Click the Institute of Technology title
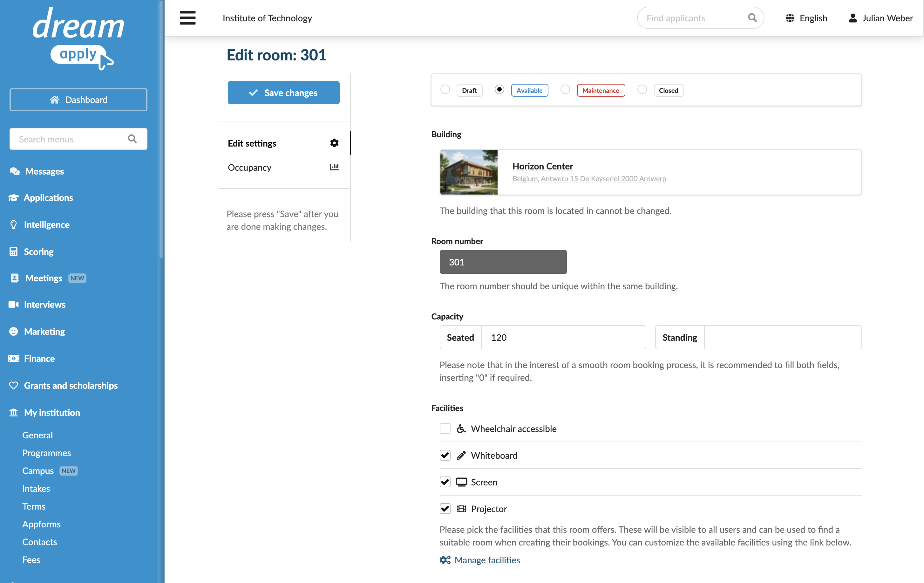This screenshot has height=583, width=924. click(x=267, y=18)
